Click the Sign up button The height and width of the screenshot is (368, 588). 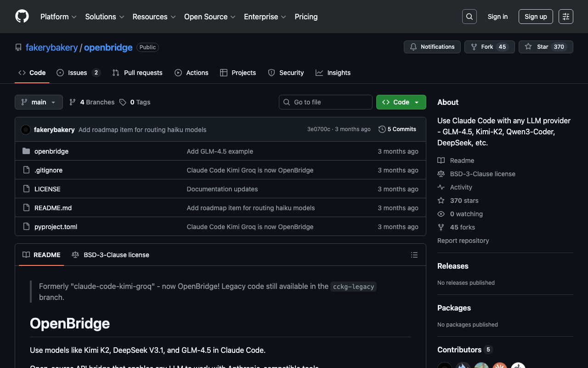click(x=536, y=17)
